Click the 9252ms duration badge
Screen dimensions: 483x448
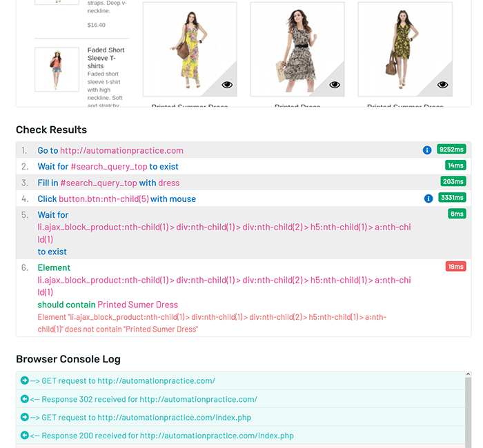[451, 150]
